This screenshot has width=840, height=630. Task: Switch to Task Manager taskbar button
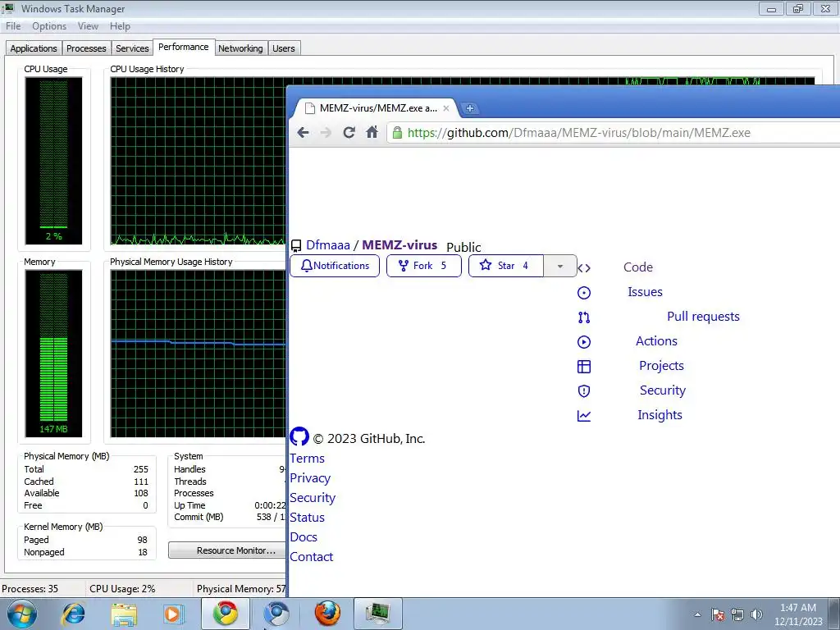pyautogui.click(x=378, y=614)
